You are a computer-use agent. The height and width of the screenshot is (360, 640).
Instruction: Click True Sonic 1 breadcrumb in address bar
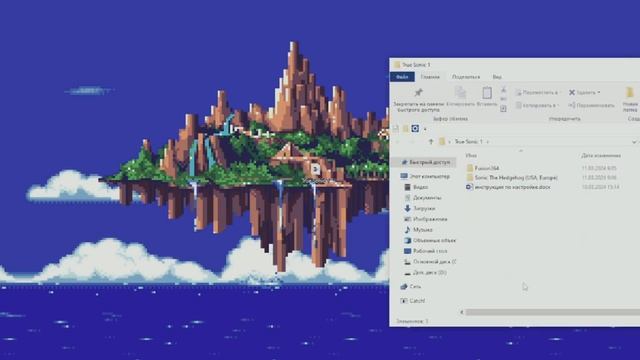tap(468, 142)
